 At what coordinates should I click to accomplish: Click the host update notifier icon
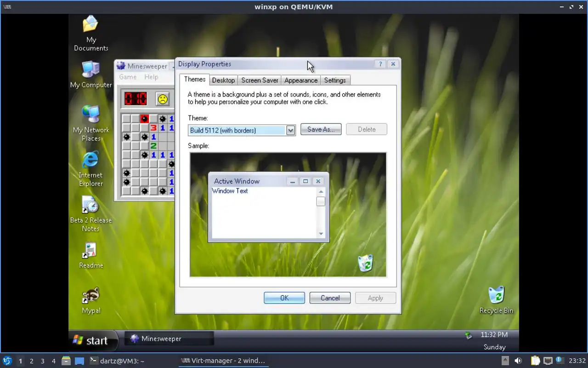pyautogui.click(x=559, y=360)
